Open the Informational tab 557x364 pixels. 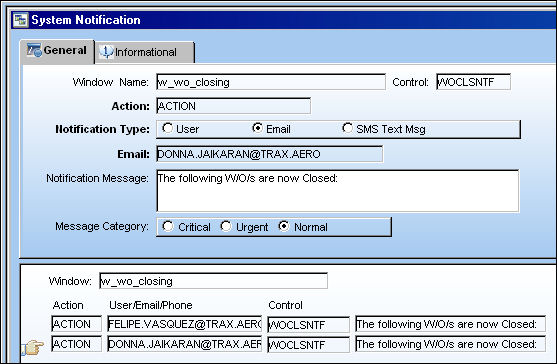point(145,53)
